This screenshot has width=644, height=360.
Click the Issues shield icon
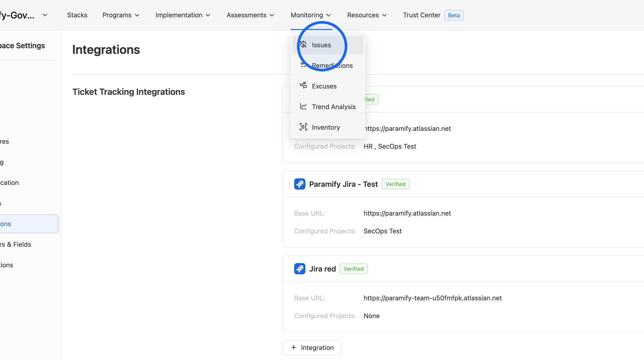click(x=303, y=44)
